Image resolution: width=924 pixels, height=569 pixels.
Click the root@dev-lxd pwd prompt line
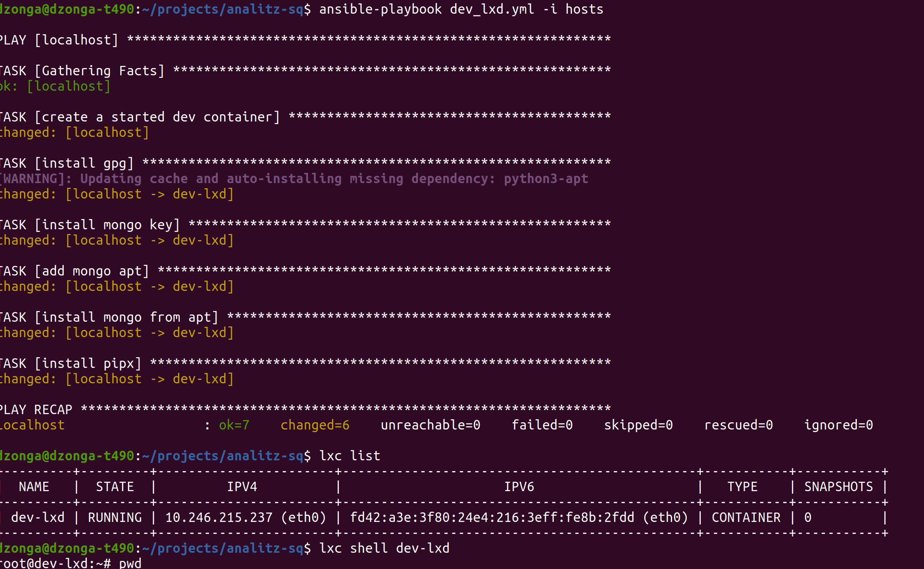point(71,563)
